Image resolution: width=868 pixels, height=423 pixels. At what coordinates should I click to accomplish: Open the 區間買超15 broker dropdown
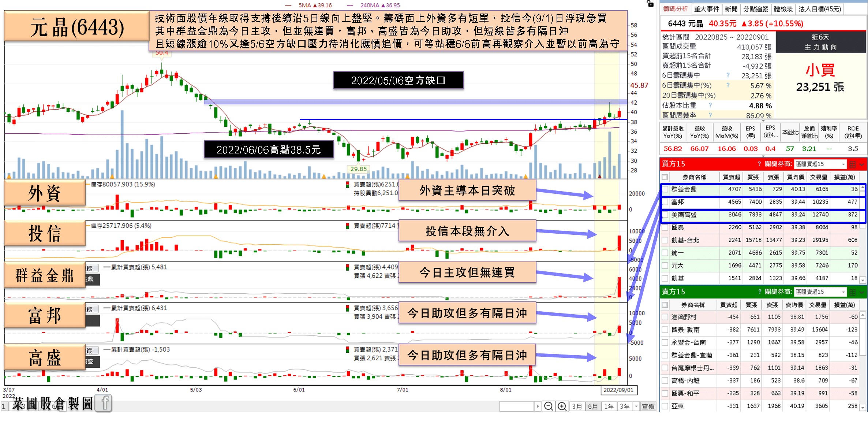click(820, 164)
